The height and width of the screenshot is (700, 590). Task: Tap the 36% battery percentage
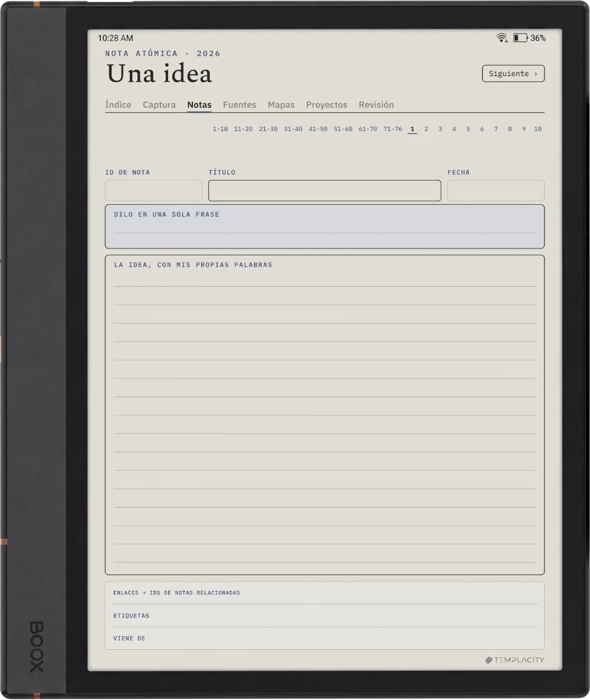[537, 38]
